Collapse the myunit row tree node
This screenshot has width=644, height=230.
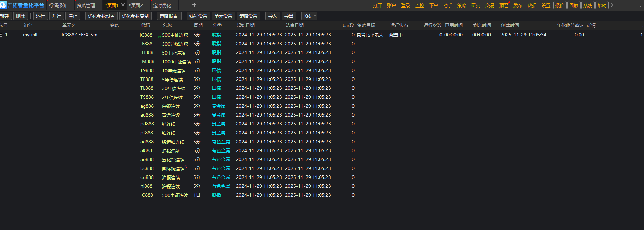1,35
